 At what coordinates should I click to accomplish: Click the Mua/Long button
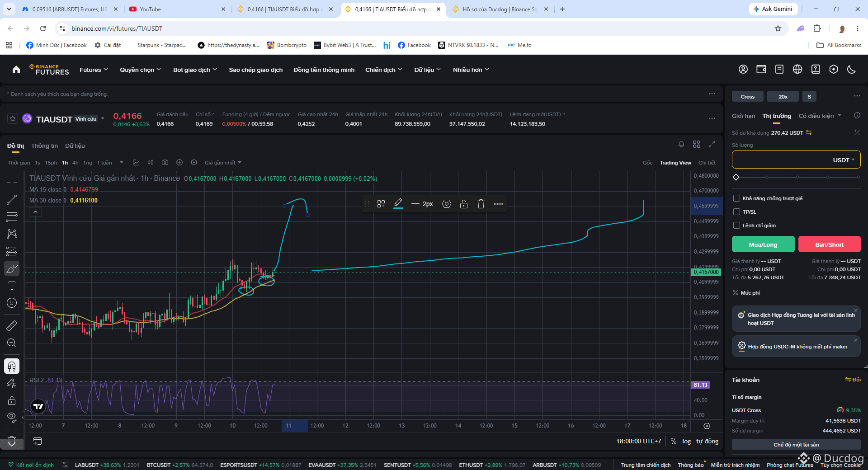coord(763,244)
